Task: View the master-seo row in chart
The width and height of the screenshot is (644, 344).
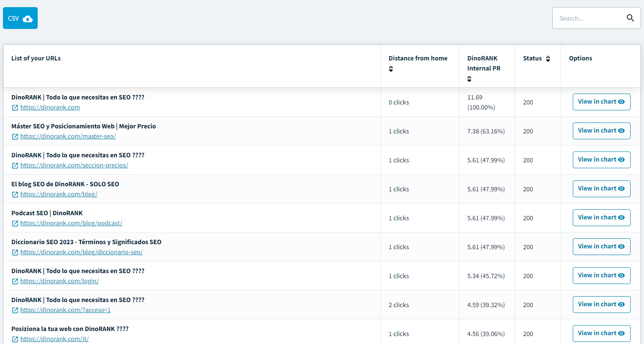Action: (601, 131)
